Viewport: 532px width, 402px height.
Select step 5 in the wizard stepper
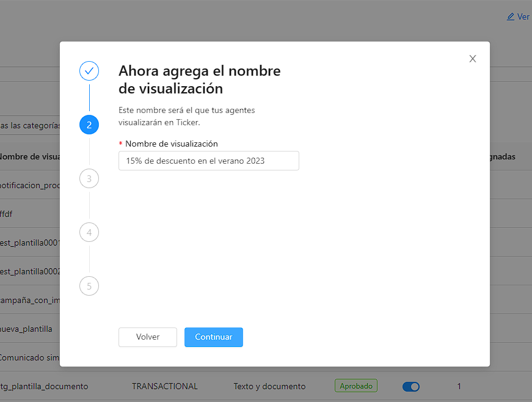point(89,286)
